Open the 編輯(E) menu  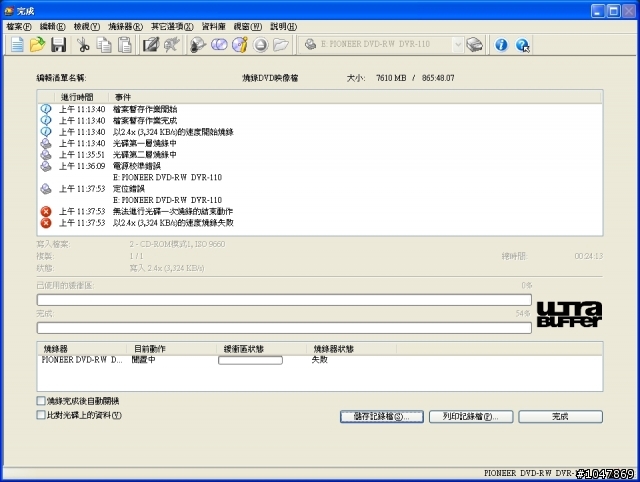[53, 27]
